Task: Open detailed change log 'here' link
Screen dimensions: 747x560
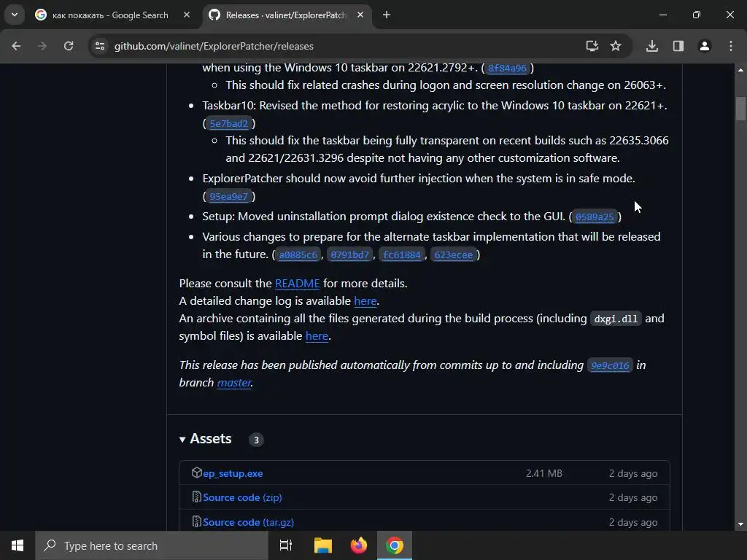Action: [x=365, y=301]
